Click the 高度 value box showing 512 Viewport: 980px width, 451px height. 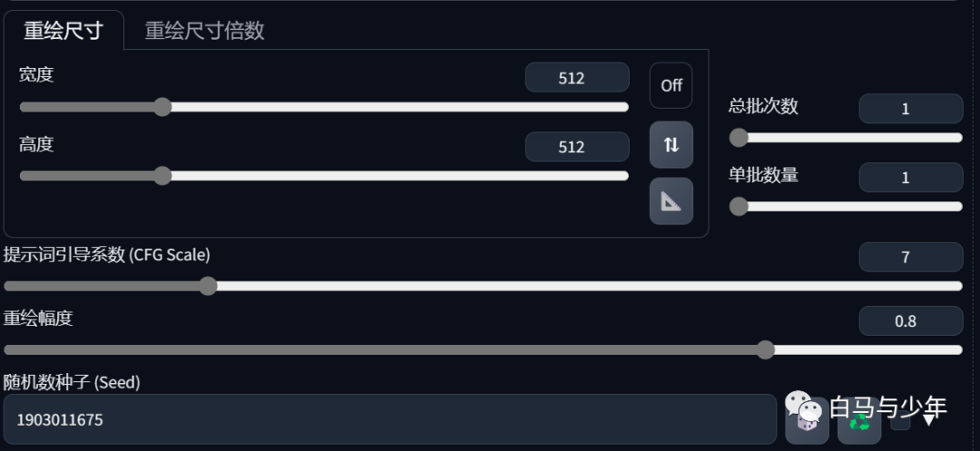(x=577, y=147)
